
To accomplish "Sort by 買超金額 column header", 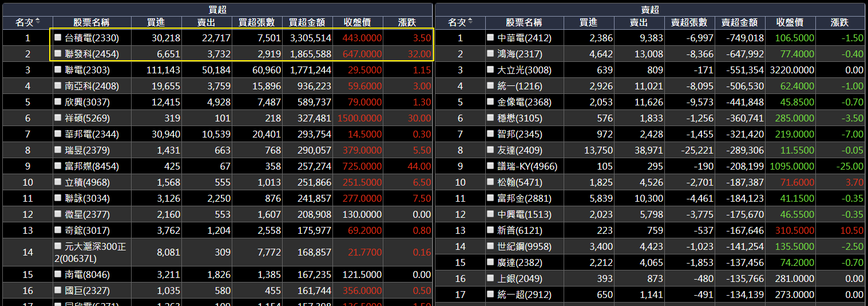I will [307, 22].
